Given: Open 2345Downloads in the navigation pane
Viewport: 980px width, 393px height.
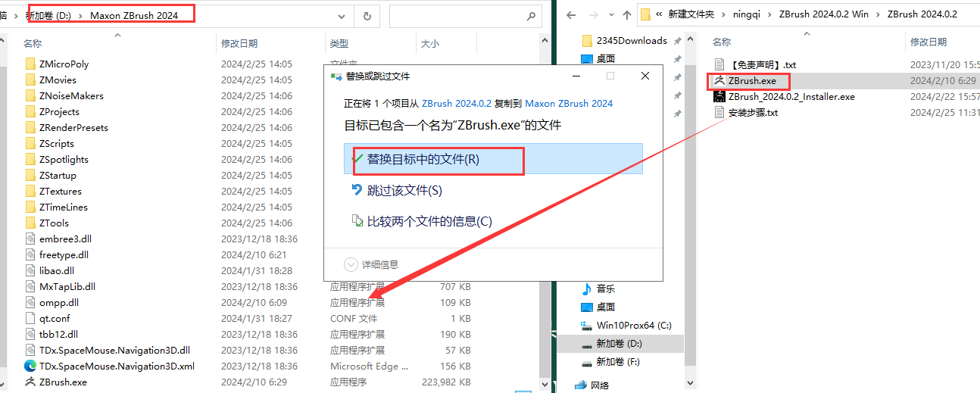Looking at the screenshot, I should click(x=632, y=40).
